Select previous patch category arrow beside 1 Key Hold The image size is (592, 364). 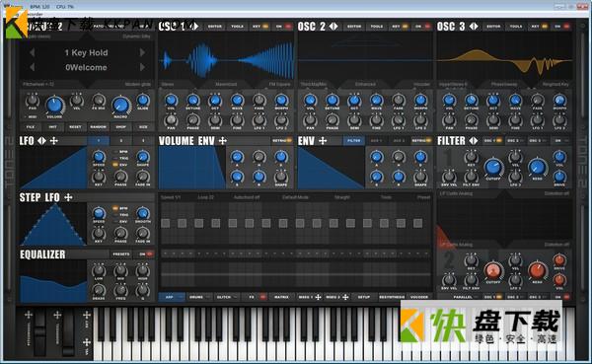(33, 52)
